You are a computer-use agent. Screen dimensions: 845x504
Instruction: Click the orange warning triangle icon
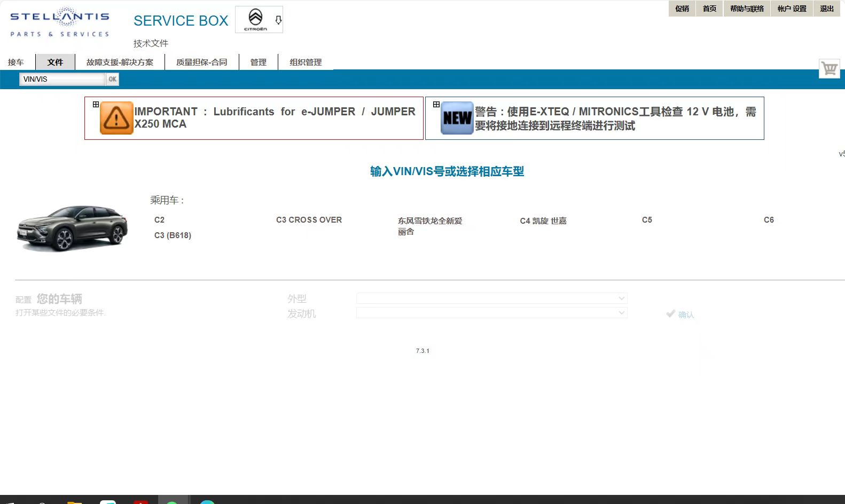(x=116, y=118)
